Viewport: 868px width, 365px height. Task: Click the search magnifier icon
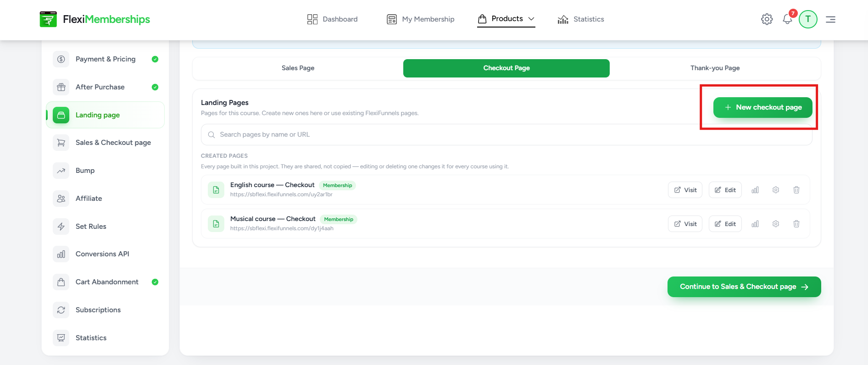click(x=211, y=135)
